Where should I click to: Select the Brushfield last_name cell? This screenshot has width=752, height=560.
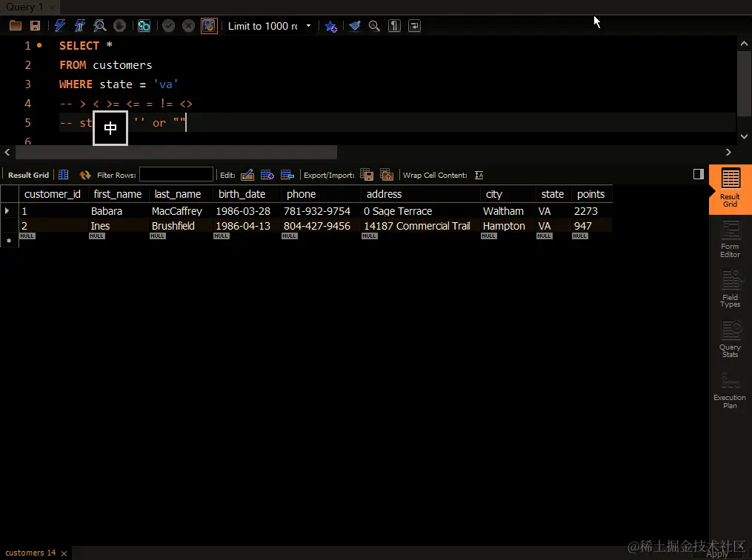click(x=181, y=226)
